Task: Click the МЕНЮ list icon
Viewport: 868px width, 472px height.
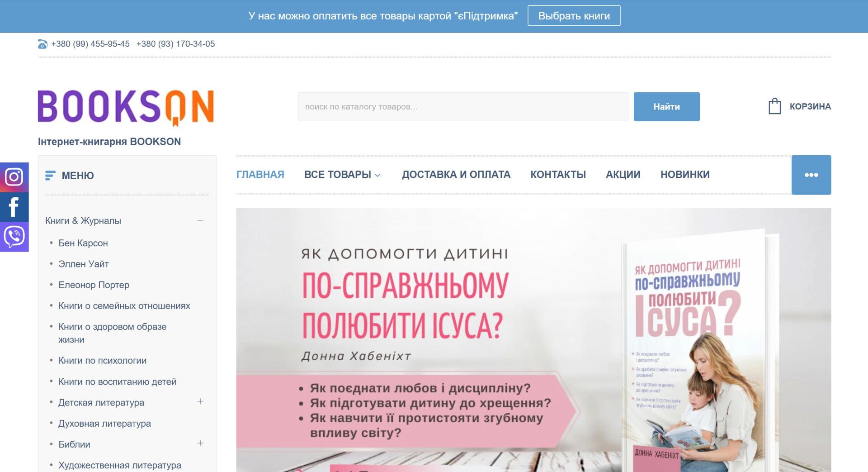Action: tap(50, 176)
